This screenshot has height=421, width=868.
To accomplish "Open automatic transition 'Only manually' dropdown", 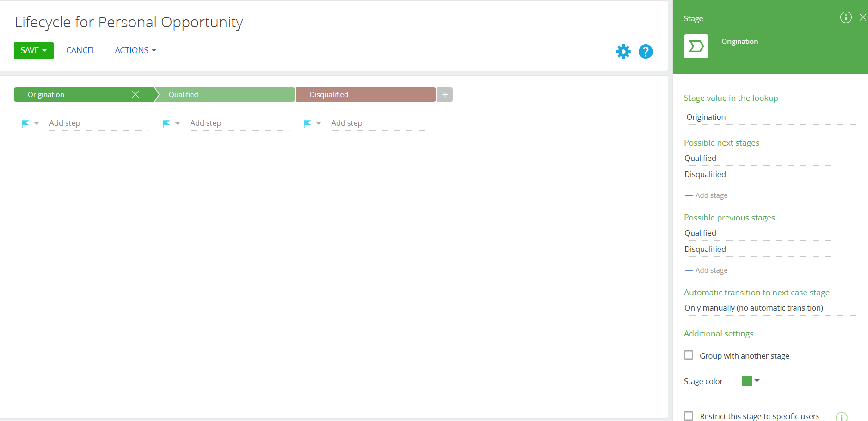I will click(772, 308).
